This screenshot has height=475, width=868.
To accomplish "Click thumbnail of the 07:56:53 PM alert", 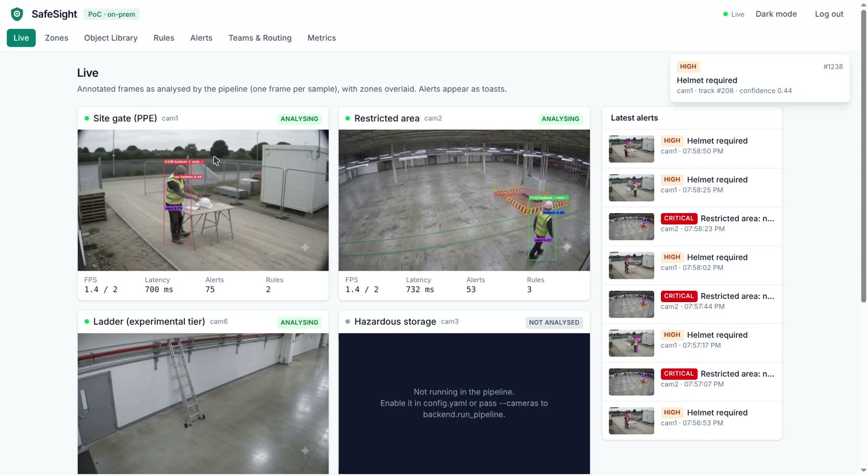I will click(631, 421).
